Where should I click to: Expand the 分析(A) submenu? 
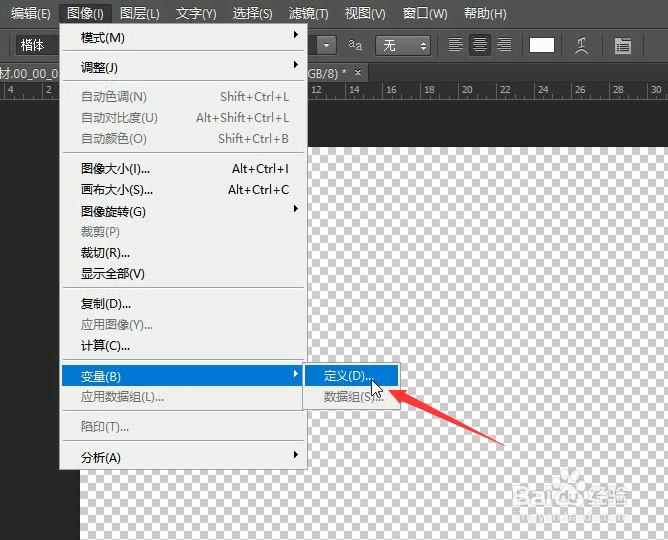coord(183,457)
